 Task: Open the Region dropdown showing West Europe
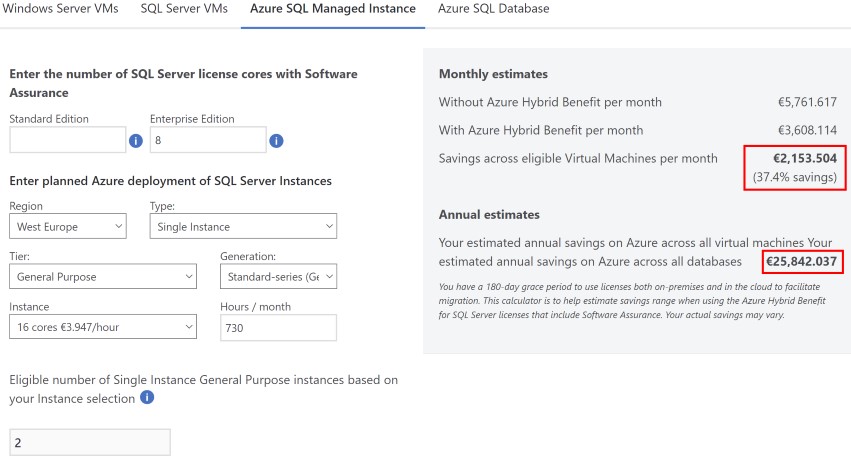coord(68,227)
